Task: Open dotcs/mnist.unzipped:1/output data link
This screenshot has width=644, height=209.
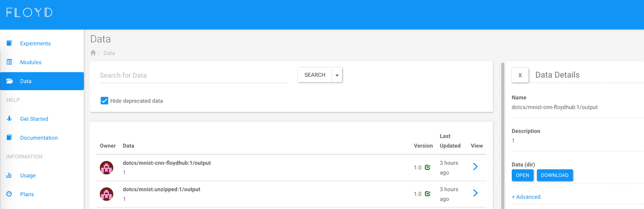Action: point(161,189)
